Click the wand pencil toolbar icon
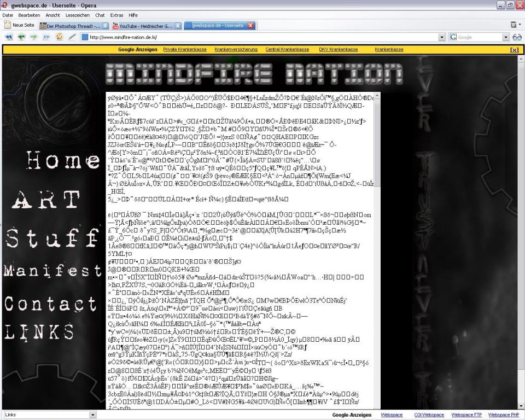 (72, 37)
